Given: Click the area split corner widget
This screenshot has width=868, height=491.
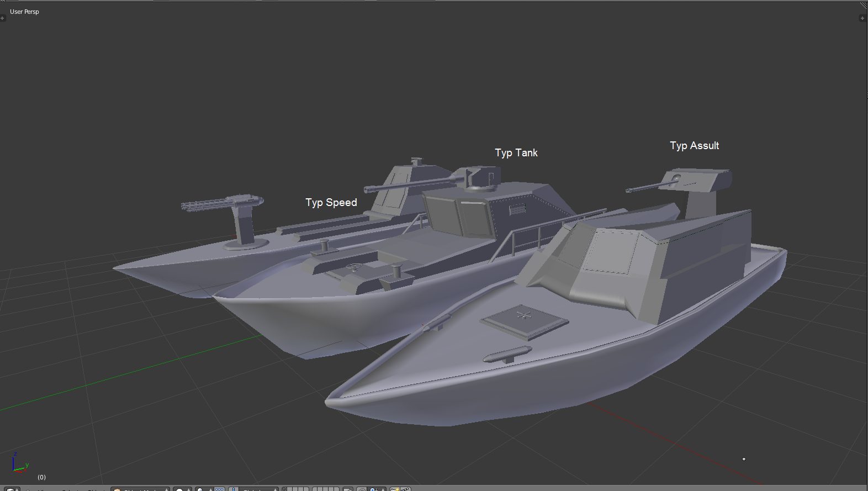Looking at the screenshot, I should pos(864,4).
